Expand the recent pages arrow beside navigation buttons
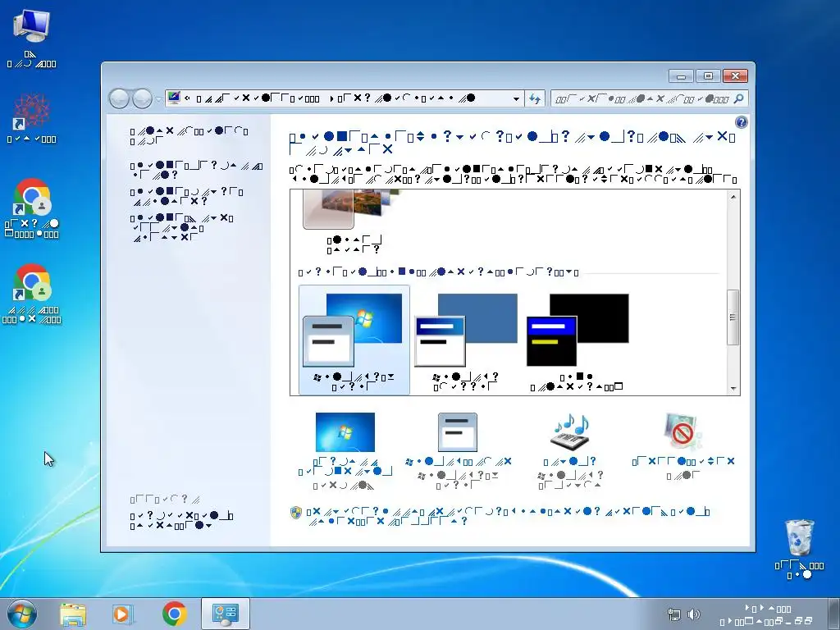This screenshot has width=840, height=630. point(158,98)
